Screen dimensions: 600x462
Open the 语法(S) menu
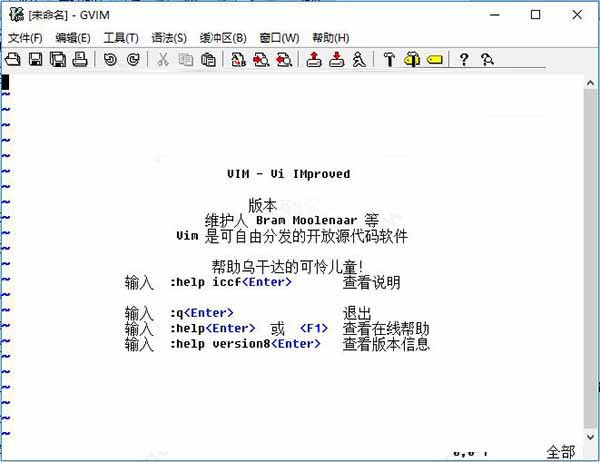pos(169,38)
